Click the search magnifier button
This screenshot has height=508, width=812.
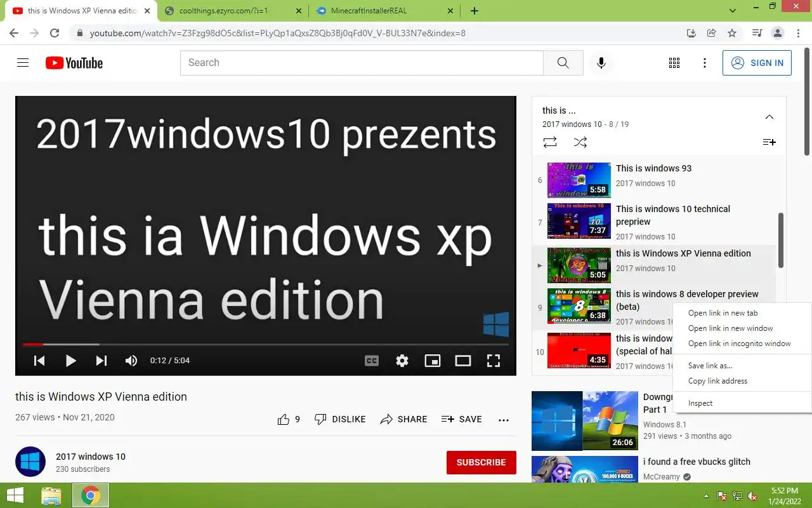pos(563,63)
